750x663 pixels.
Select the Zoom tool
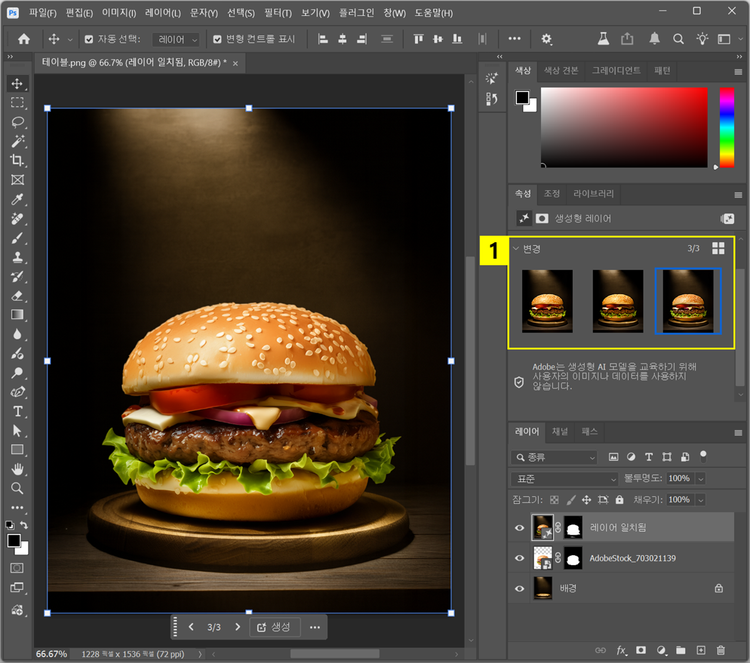pyautogui.click(x=17, y=488)
